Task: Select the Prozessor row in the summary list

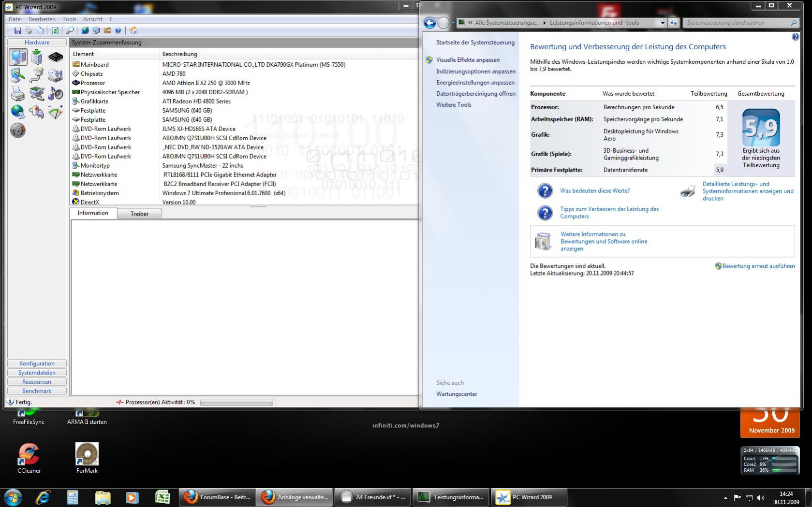Action: click(244, 83)
